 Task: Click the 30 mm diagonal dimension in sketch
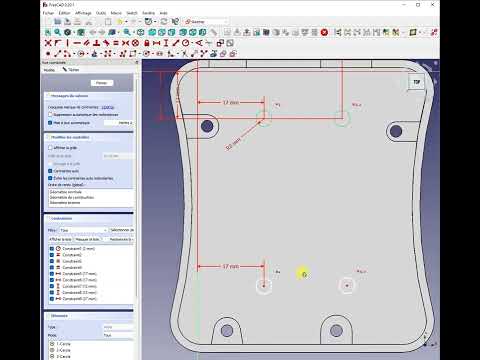[x=233, y=144]
